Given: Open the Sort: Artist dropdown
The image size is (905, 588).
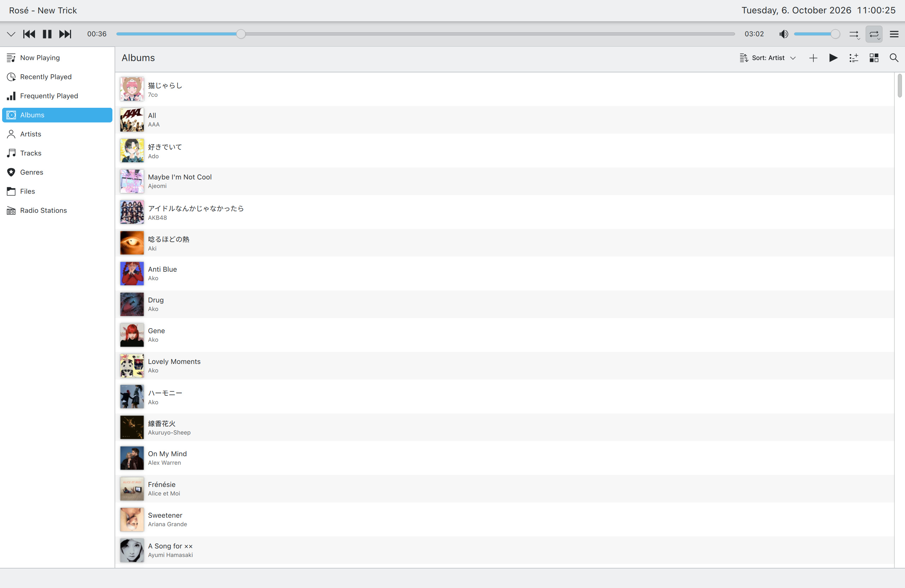Looking at the screenshot, I should point(768,58).
